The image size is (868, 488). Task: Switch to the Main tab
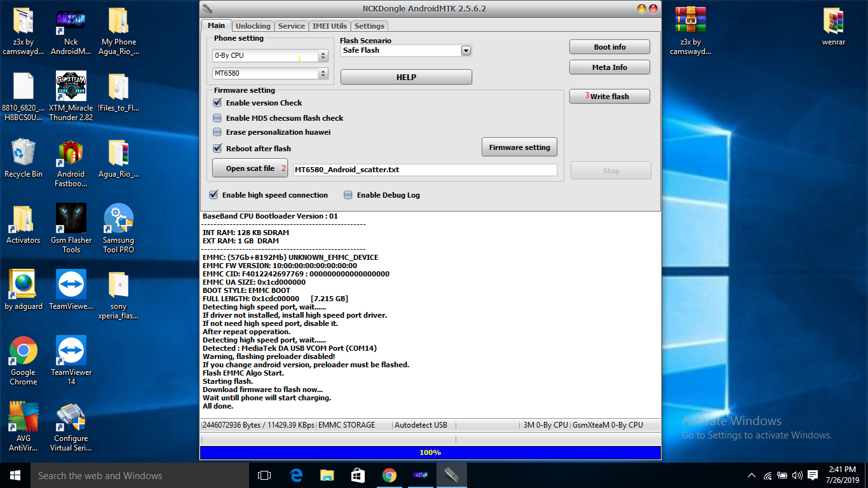pyautogui.click(x=216, y=25)
